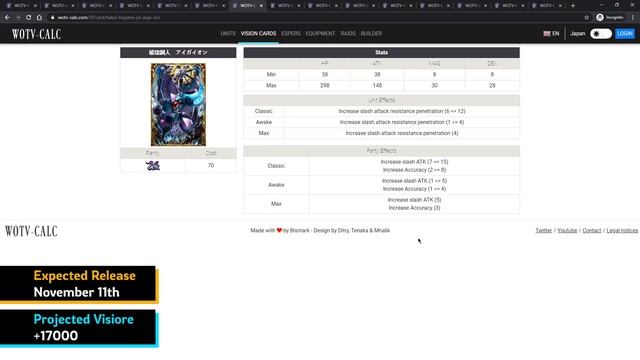Open the Incognito profile indicator
Screen dimensions: 640x360
tap(610, 18)
